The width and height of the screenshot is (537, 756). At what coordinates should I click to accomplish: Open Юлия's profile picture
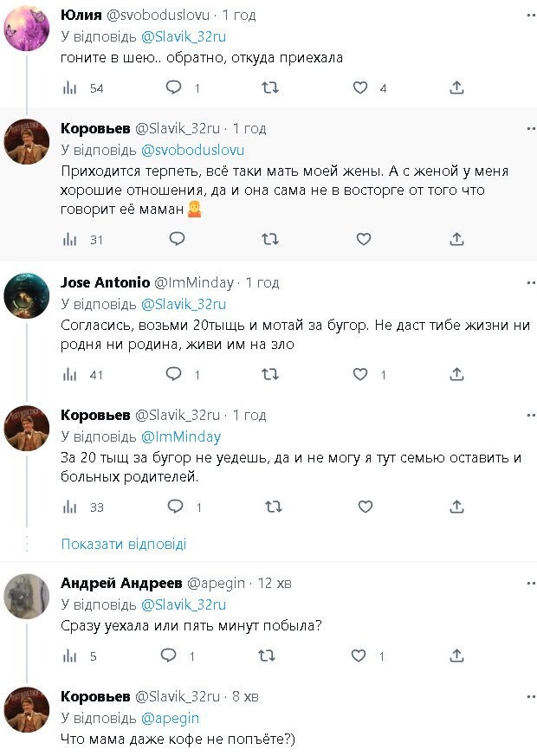[26, 28]
